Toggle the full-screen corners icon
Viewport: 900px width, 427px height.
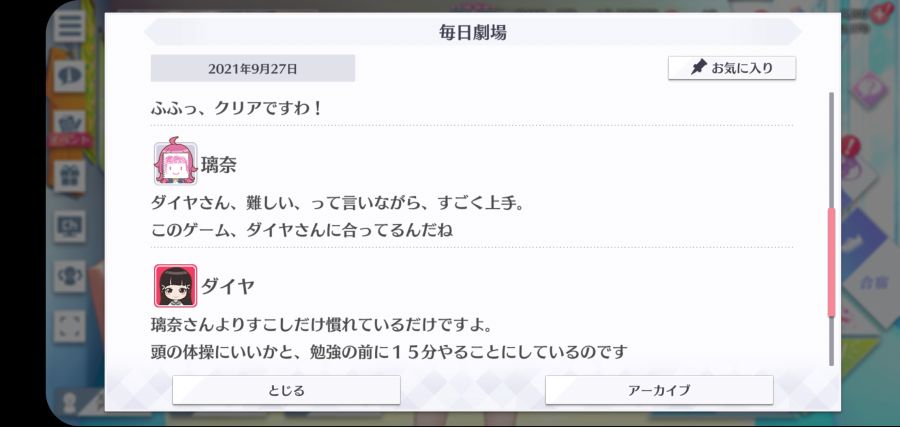click(69, 326)
